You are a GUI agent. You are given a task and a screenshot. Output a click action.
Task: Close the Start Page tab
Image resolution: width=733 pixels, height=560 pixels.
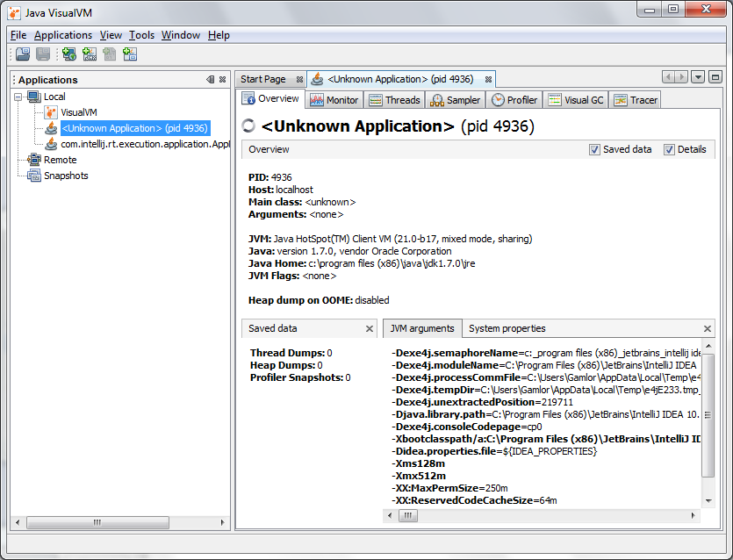coord(299,80)
